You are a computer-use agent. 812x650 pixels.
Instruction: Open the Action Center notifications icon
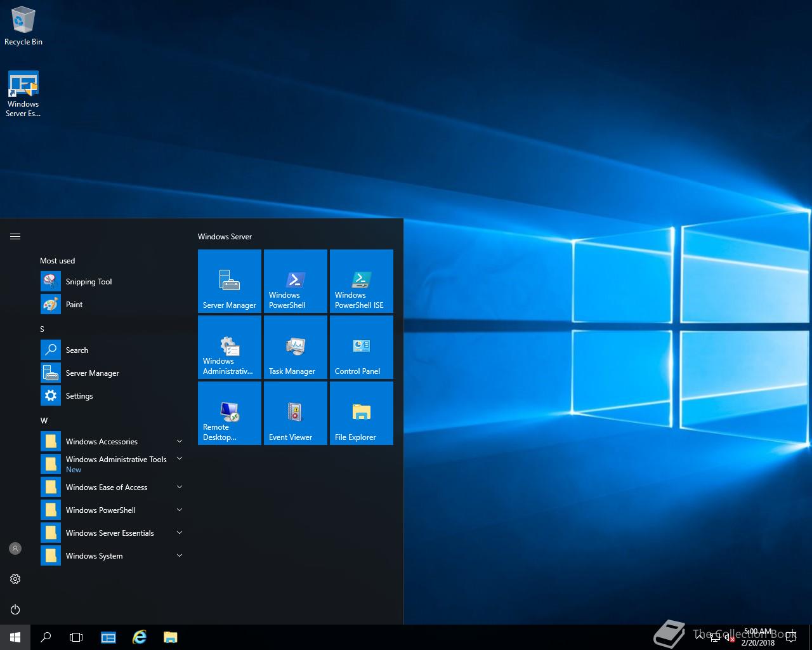coord(790,637)
